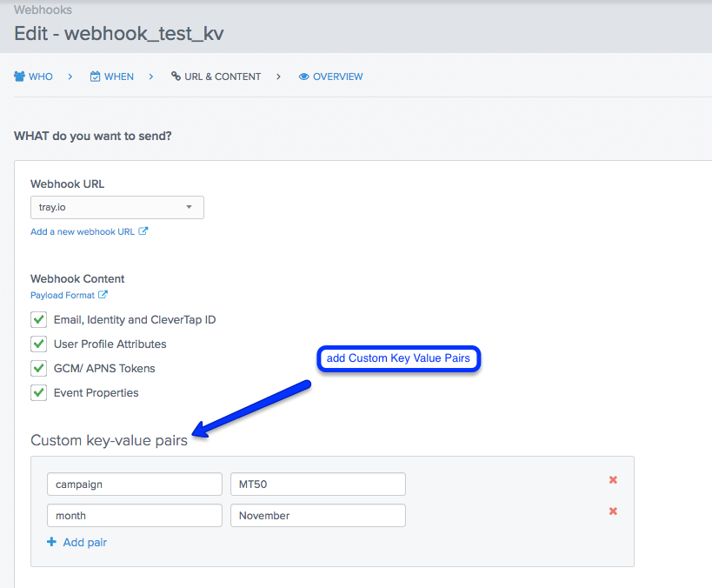Viewport: 712px width, 588px height.
Task: Uncheck Email, Identity and CleverTap ID
Action: (x=38, y=319)
